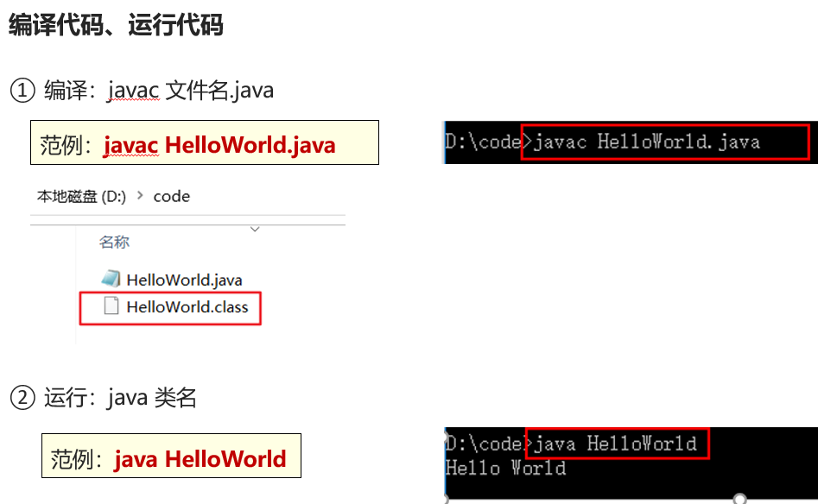The width and height of the screenshot is (818, 504).
Task: Select the yellow java HelloWorld example box
Action: 171,457
